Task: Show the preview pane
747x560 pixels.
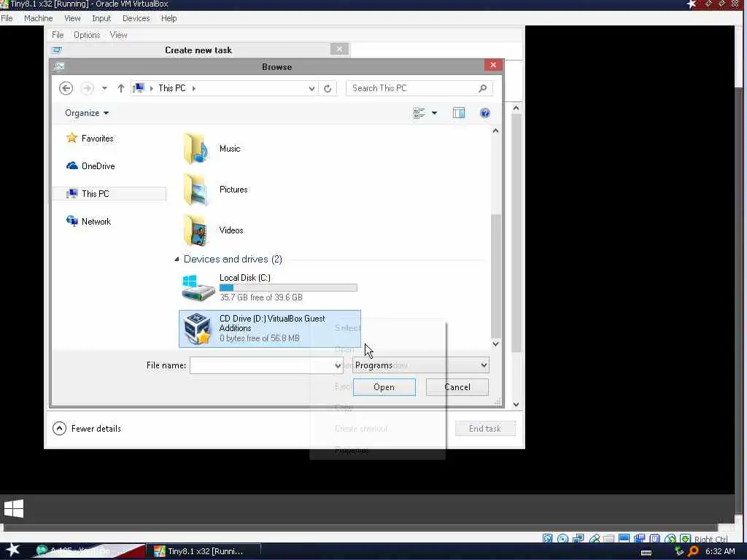Action: [x=459, y=113]
